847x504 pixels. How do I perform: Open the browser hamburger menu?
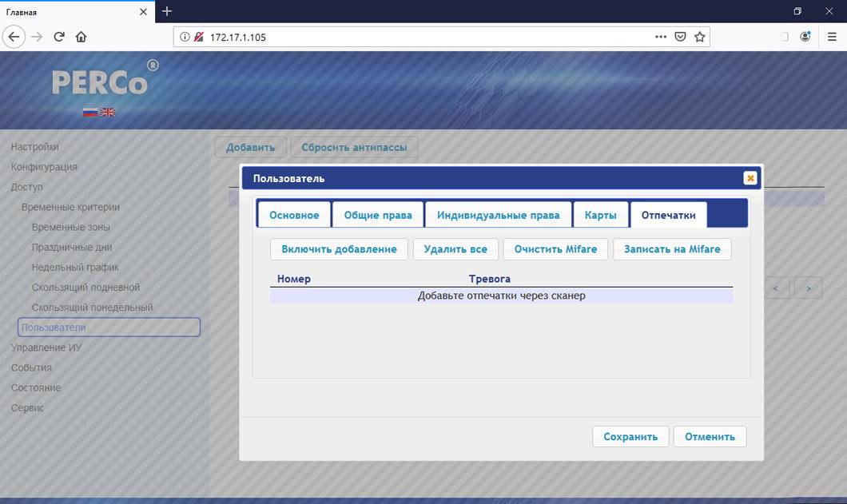coord(831,37)
